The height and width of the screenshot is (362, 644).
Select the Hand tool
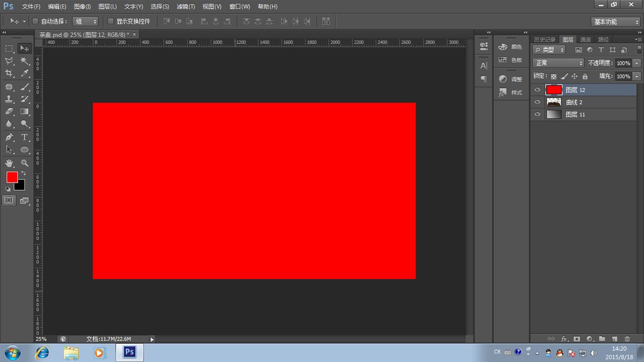(x=9, y=163)
